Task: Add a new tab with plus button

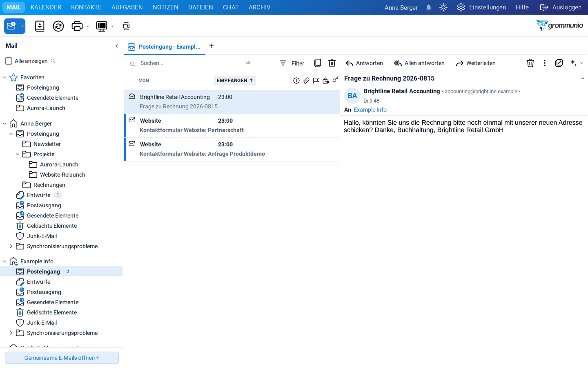Action: [212, 46]
